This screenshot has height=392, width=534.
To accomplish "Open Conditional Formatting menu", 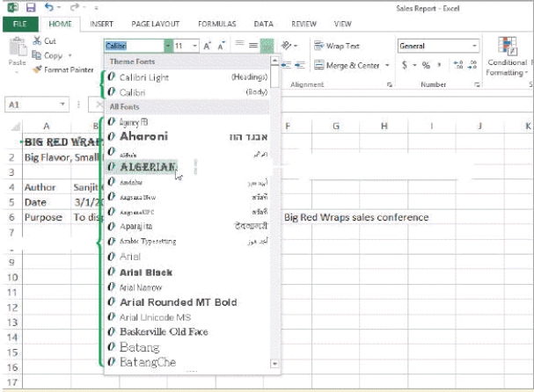I will coord(507,57).
